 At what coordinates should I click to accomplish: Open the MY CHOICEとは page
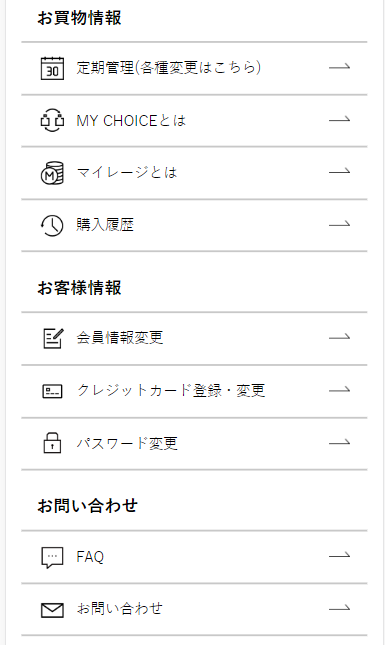(131, 121)
